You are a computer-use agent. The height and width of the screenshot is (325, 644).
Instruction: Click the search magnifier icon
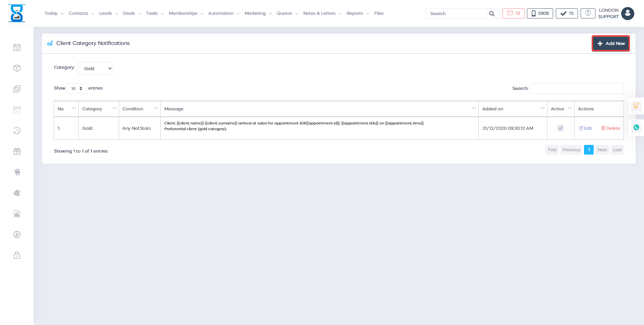tap(492, 14)
